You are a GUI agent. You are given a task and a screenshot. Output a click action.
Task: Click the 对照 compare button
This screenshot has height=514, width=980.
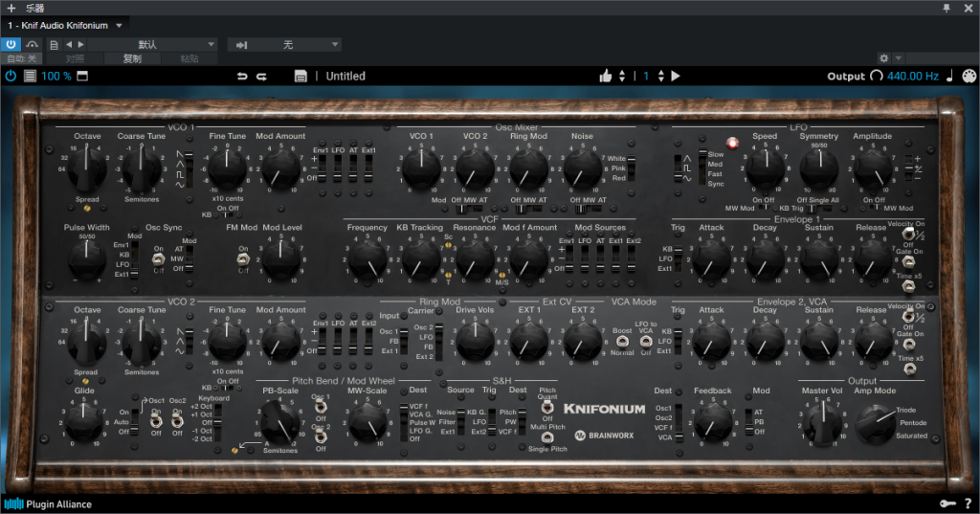pos(75,58)
